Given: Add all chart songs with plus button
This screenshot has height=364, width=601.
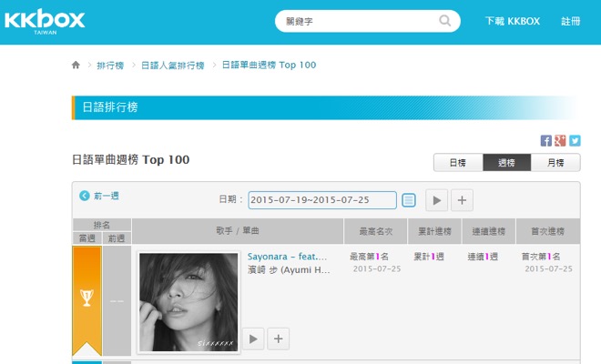Looking at the screenshot, I should pyautogui.click(x=462, y=200).
